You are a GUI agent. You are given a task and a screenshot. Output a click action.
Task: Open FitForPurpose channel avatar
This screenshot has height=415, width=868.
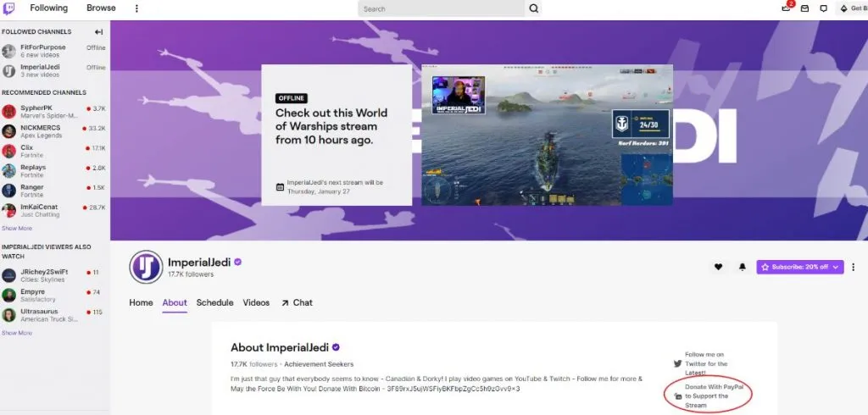click(x=8, y=52)
